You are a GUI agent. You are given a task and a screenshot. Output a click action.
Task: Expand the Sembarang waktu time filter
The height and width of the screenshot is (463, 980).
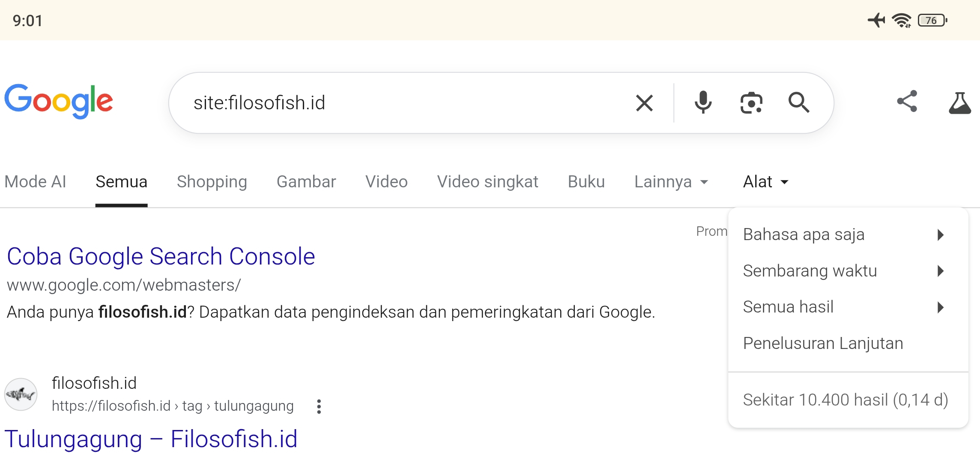pos(848,271)
